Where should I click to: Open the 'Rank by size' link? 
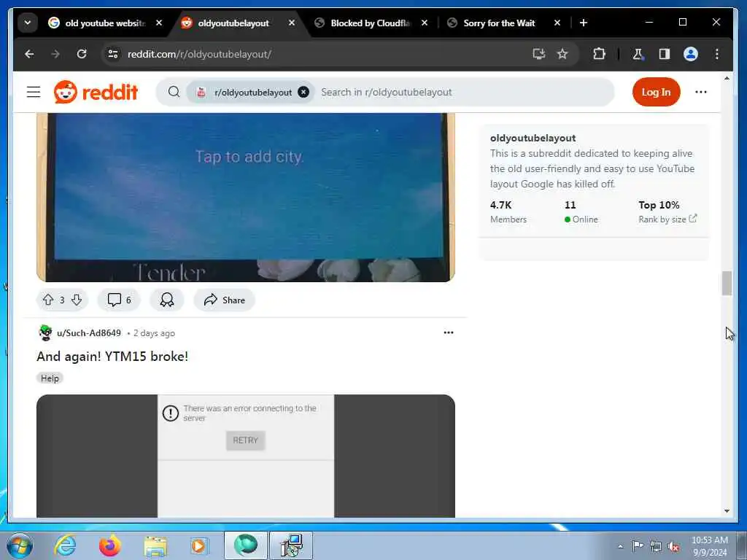tap(667, 219)
